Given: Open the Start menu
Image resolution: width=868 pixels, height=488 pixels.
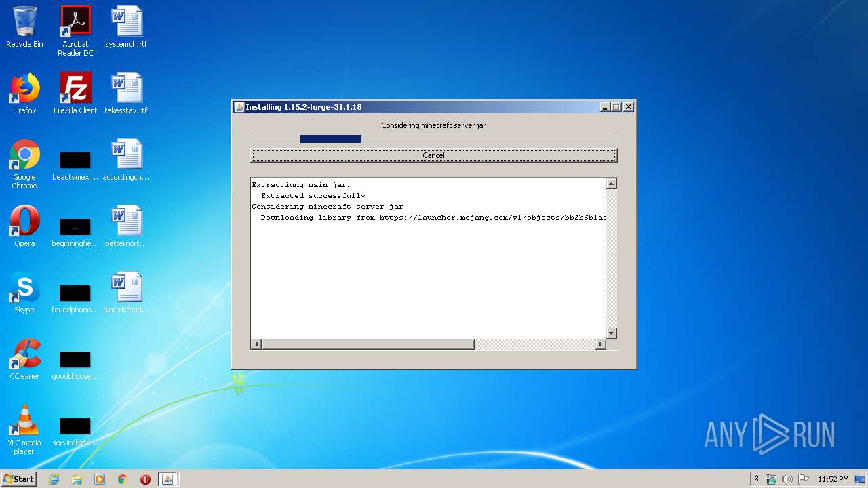Looking at the screenshot, I should [x=19, y=479].
